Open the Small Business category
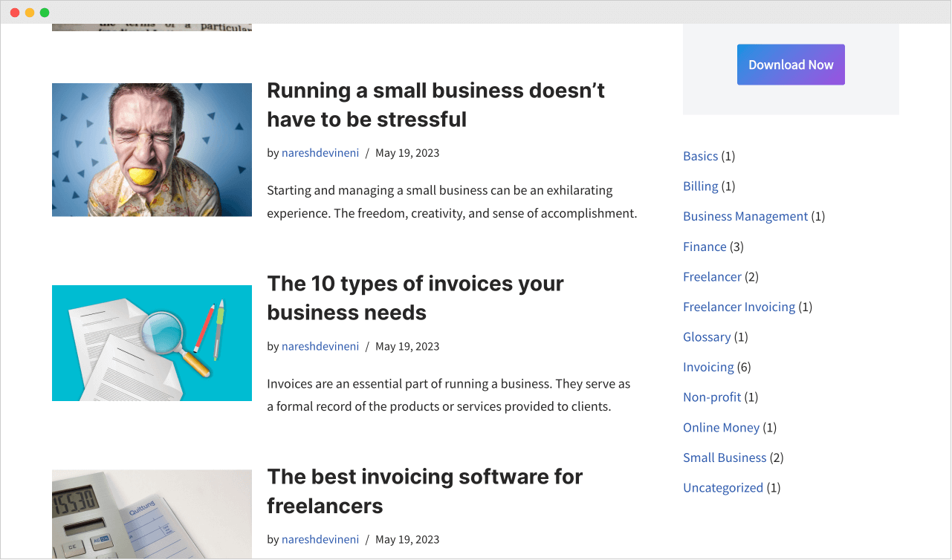This screenshot has height=560, width=952. [x=725, y=458]
